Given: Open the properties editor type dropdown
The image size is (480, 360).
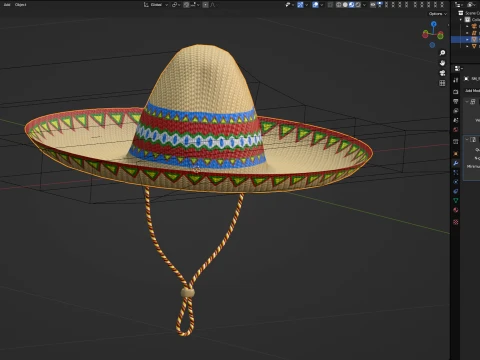Looking at the screenshot, I should 458,68.
